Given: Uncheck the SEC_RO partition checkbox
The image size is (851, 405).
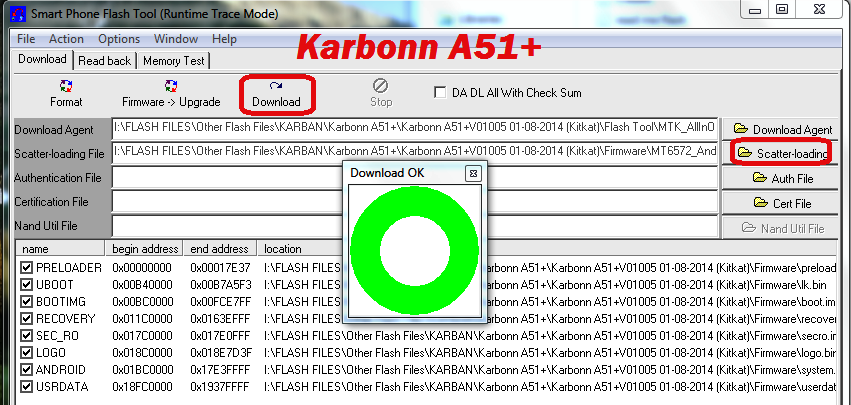Looking at the screenshot, I should (26, 336).
